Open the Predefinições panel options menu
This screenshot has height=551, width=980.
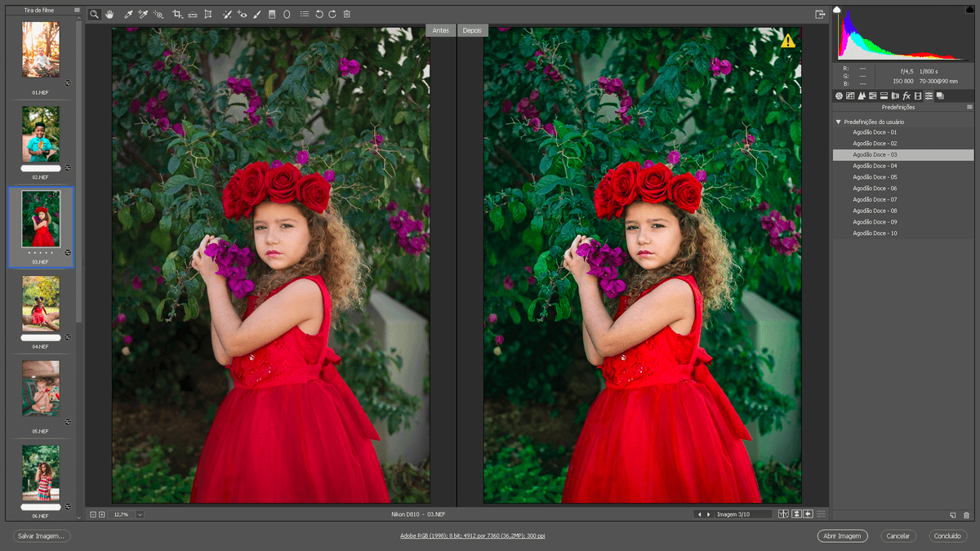tap(970, 107)
